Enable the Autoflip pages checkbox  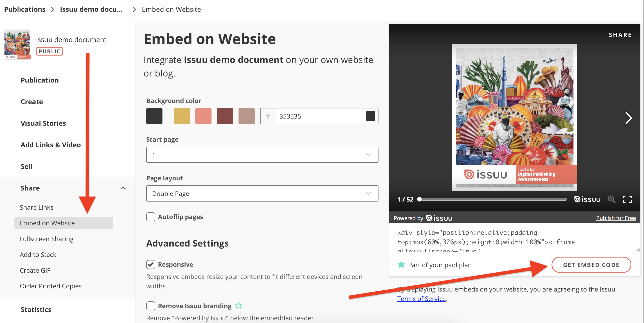(151, 217)
